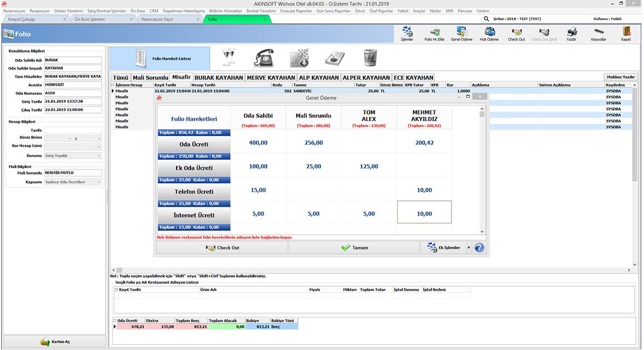Switch to the Mali Sorumlu tab
The height and width of the screenshot is (350, 644).
[150, 78]
